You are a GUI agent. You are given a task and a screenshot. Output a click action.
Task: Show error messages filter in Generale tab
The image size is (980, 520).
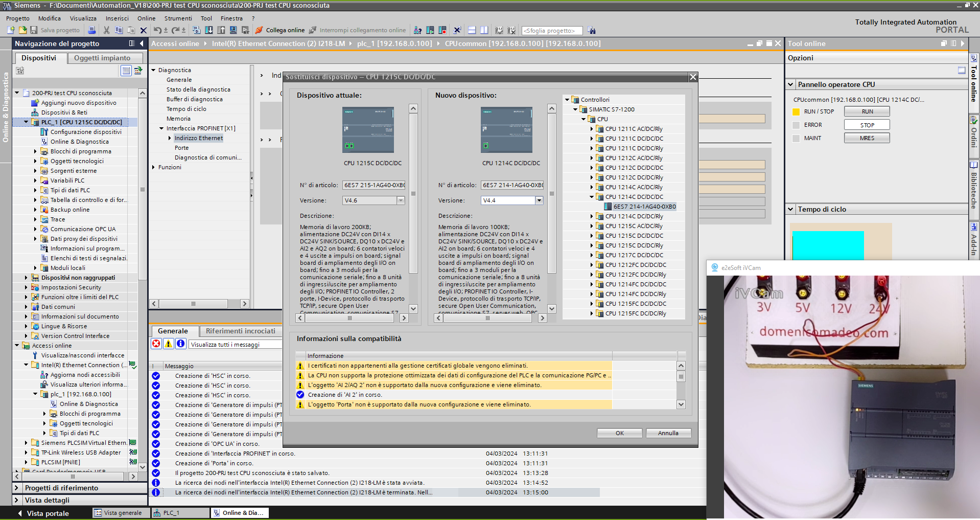(156, 344)
